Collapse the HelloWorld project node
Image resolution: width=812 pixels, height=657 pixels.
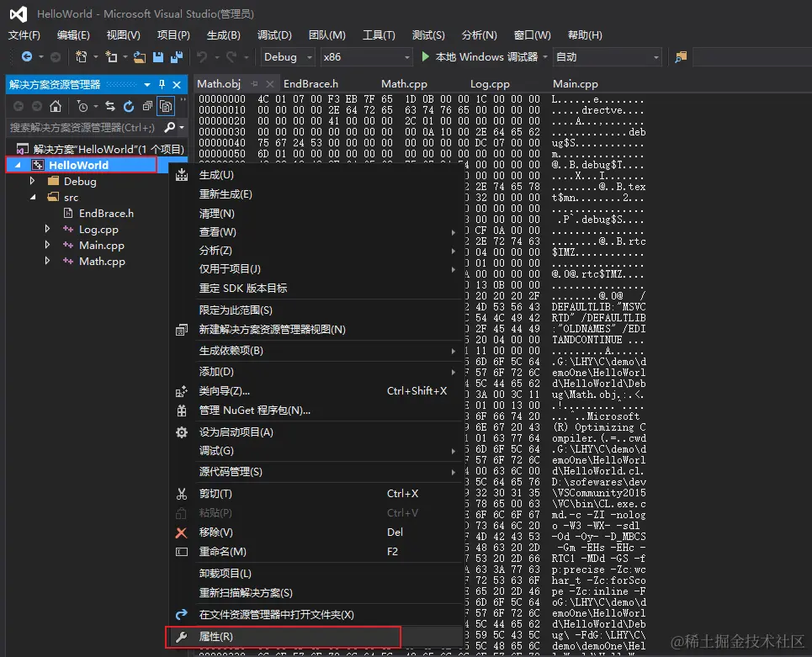19,165
